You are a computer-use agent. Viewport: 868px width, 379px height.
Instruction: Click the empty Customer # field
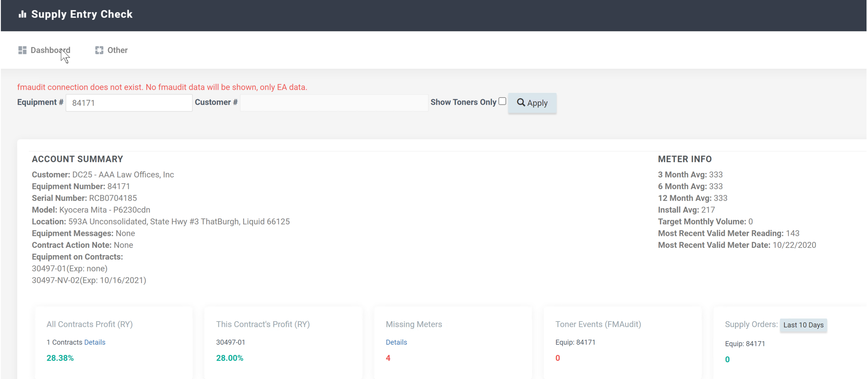point(333,103)
